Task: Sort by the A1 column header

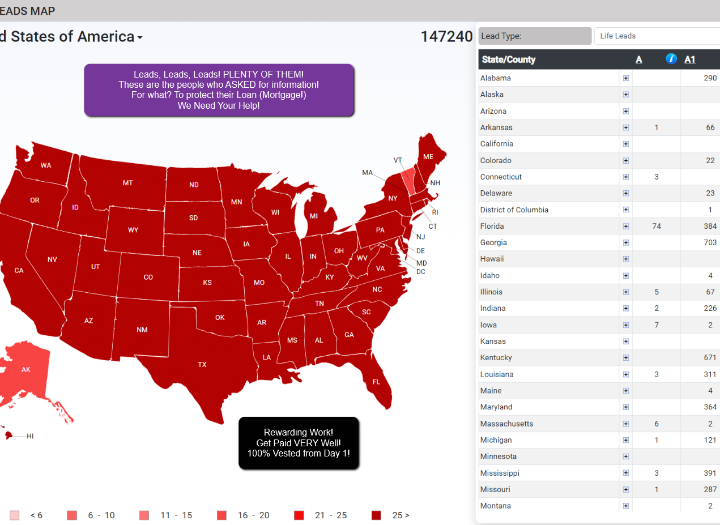Action: point(690,59)
